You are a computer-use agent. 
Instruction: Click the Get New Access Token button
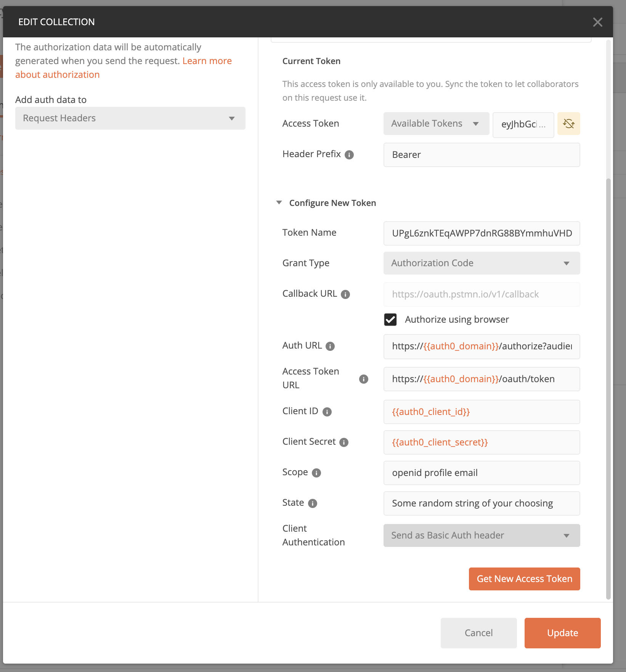click(524, 579)
